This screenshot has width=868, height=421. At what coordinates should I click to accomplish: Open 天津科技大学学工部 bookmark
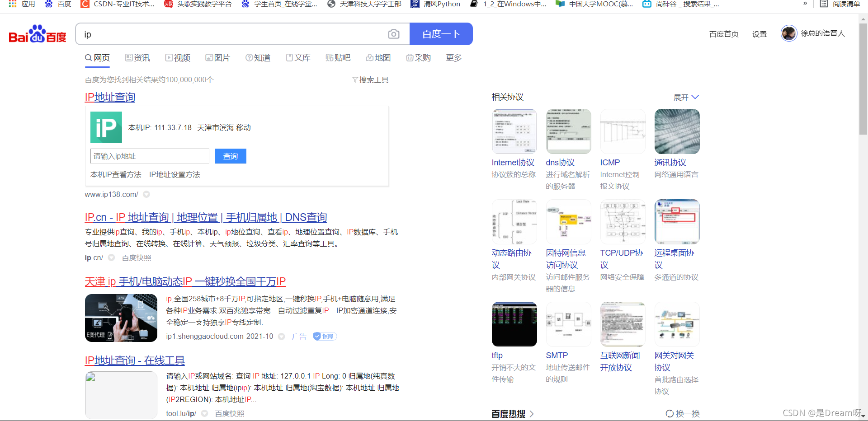point(364,4)
